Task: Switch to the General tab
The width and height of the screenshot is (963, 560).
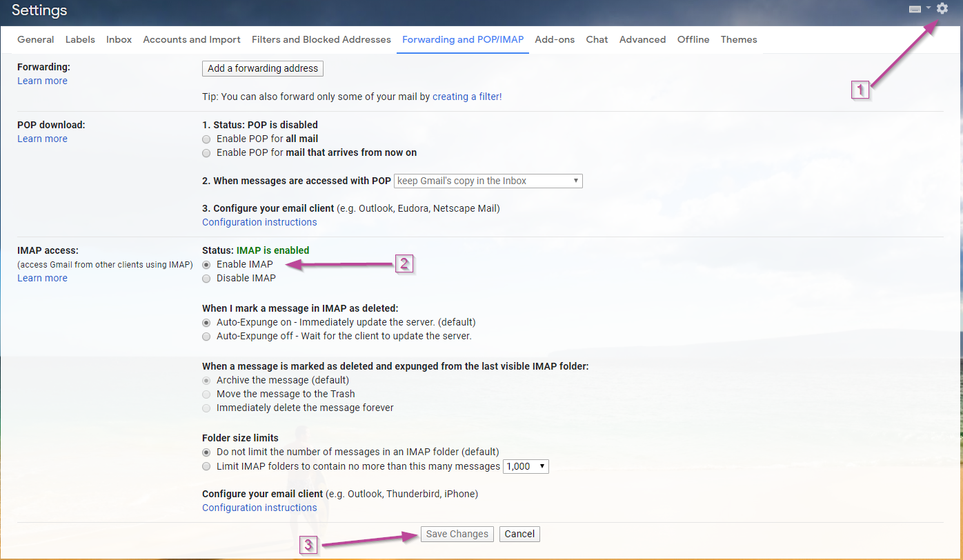Action: (x=36, y=39)
